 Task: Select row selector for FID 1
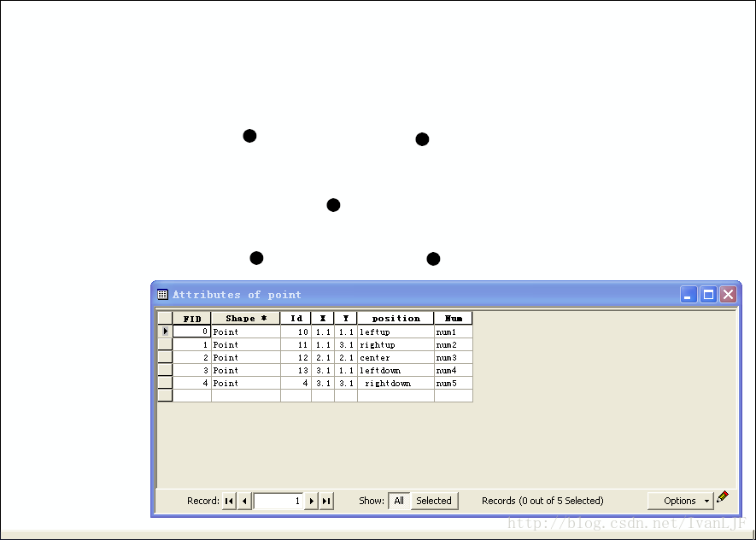[165, 344]
